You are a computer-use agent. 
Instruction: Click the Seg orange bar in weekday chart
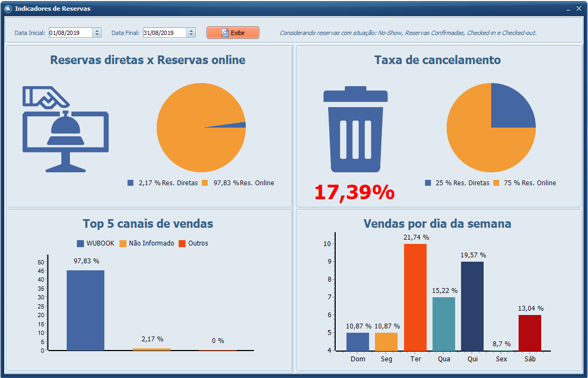(386, 341)
